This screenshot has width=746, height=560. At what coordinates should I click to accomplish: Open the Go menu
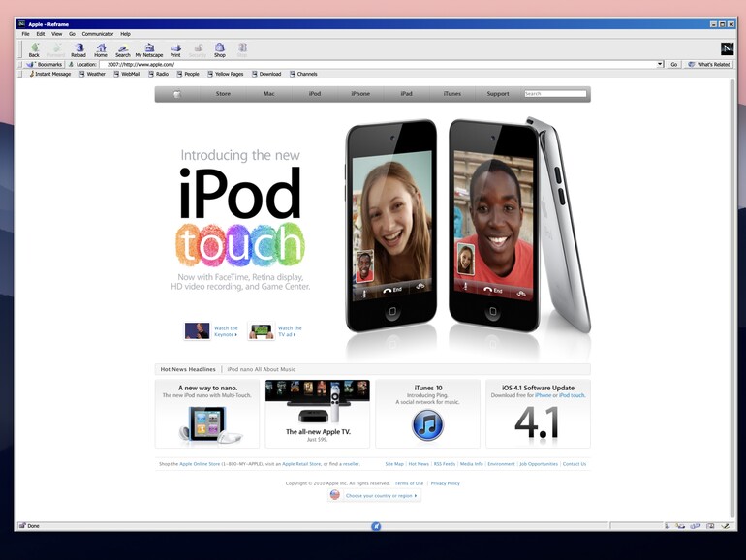pyautogui.click(x=72, y=34)
